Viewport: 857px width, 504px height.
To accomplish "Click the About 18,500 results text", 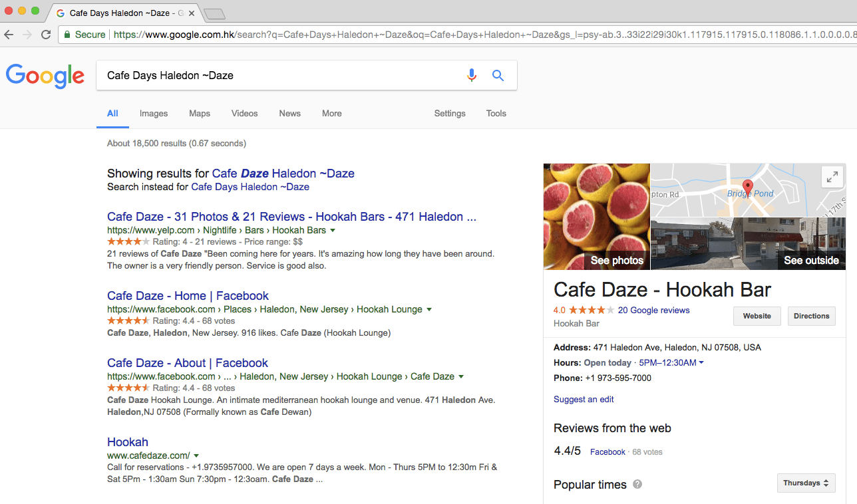I will point(176,144).
